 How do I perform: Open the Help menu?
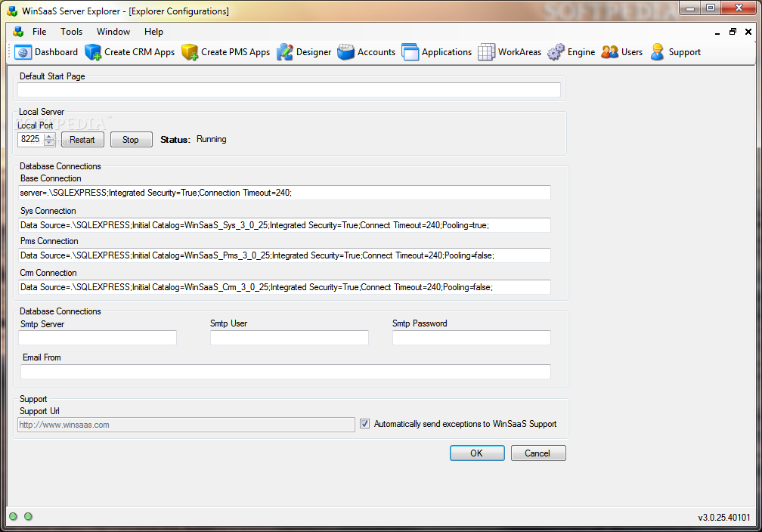(153, 32)
